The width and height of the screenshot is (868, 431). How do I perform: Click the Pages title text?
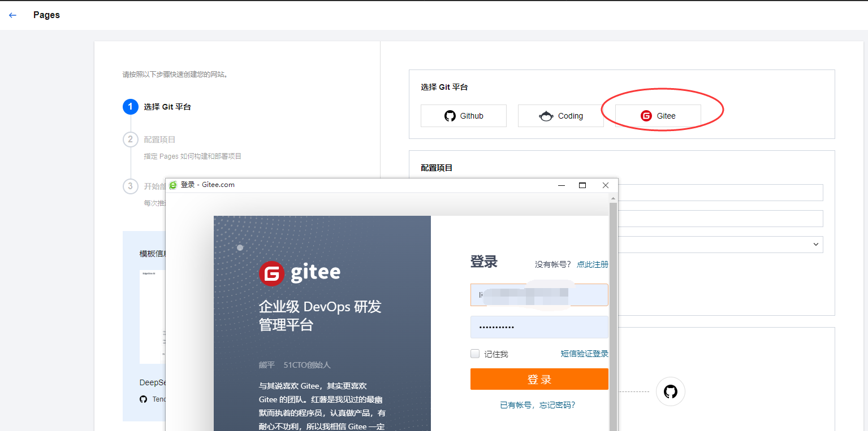pyautogui.click(x=46, y=15)
